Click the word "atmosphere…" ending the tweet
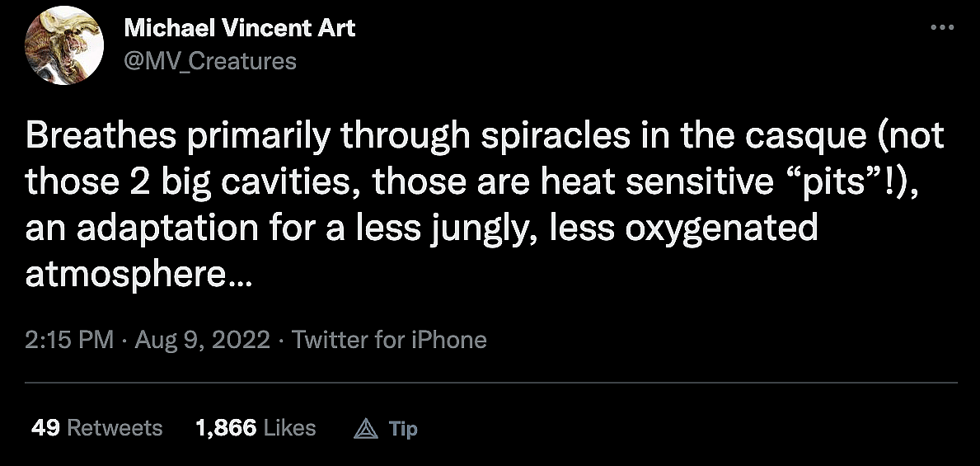 tap(137, 274)
